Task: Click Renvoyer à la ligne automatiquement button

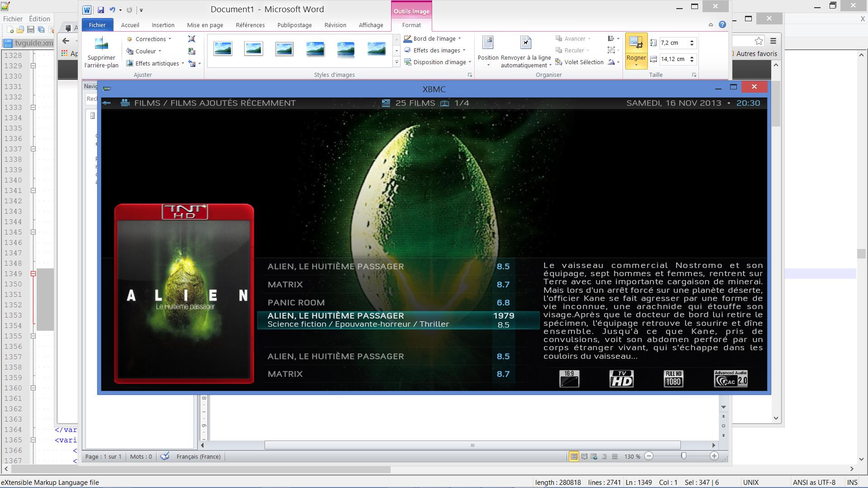Action: (526, 52)
